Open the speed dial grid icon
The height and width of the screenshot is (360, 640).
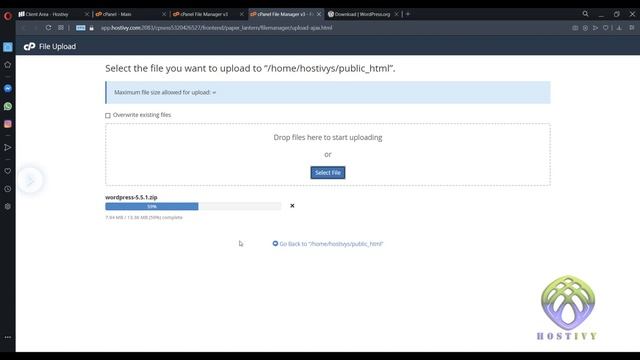[x=61, y=28]
